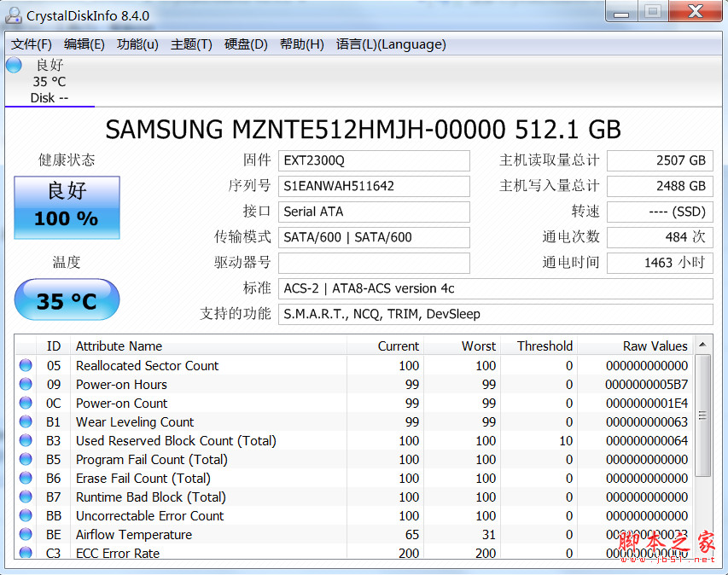Click the interface field Serial ATA

tap(374, 212)
